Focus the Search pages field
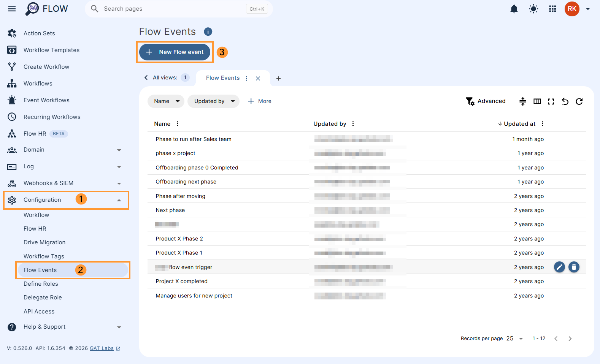This screenshot has height=364, width=600. point(179,9)
